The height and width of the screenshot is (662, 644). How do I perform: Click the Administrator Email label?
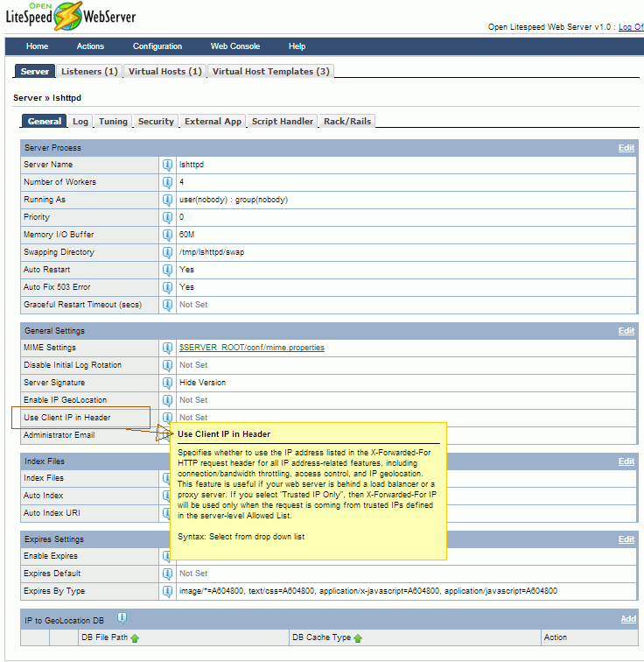pos(59,435)
